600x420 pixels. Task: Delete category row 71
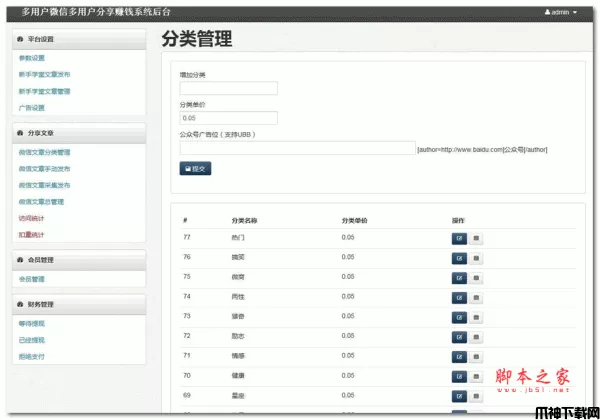click(476, 355)
